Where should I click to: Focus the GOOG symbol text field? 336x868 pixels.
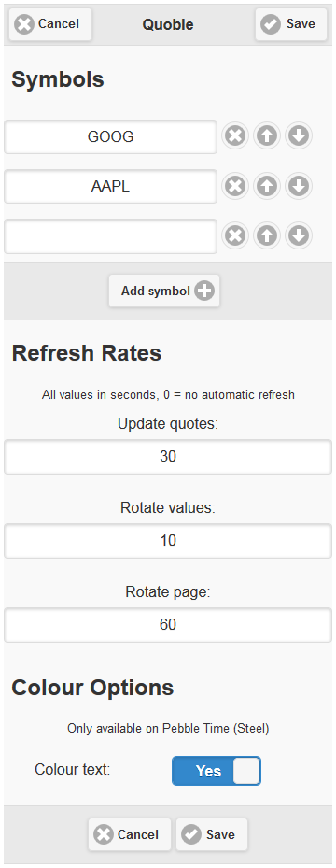110,136
